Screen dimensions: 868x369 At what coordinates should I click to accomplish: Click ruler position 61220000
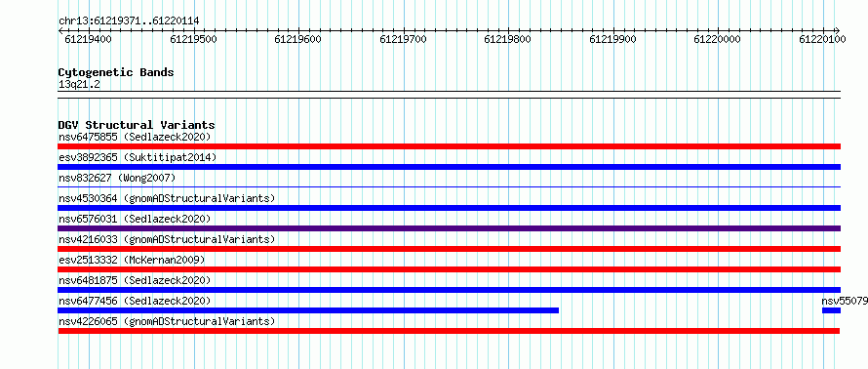click(718, 39)
